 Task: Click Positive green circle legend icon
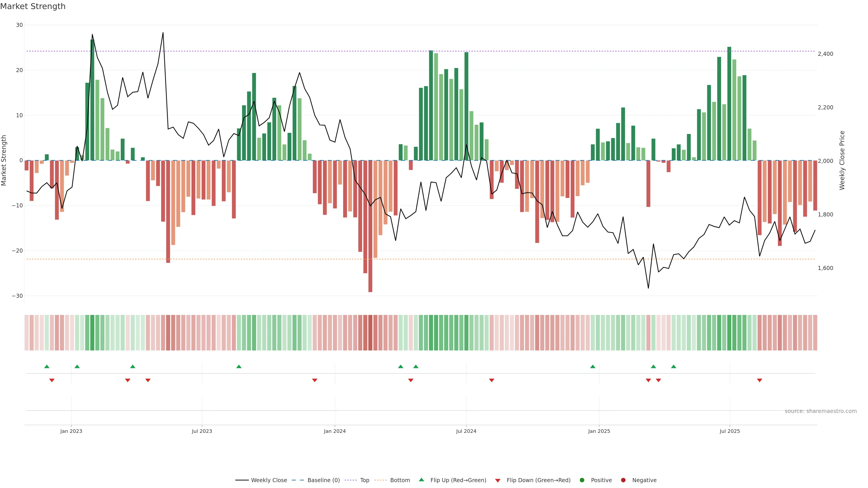pos(582,480)
